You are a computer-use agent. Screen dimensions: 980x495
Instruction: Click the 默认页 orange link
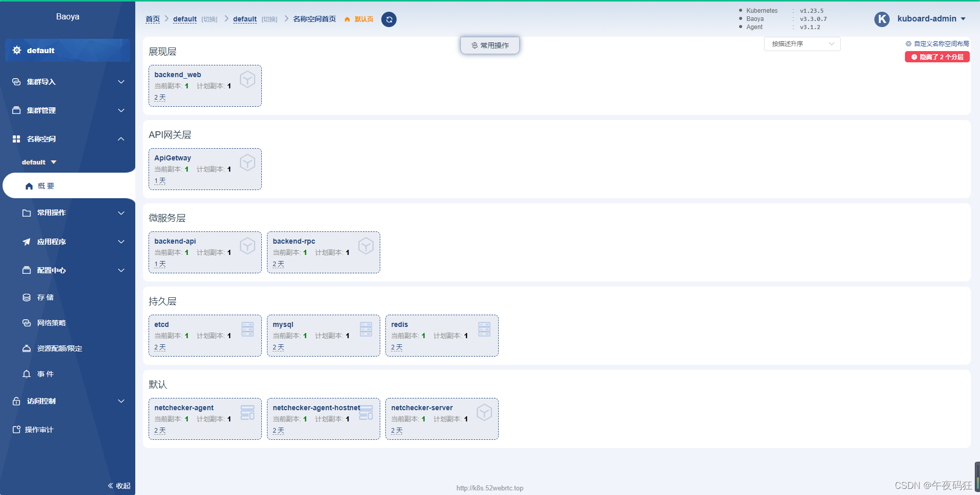pos(364,19)
